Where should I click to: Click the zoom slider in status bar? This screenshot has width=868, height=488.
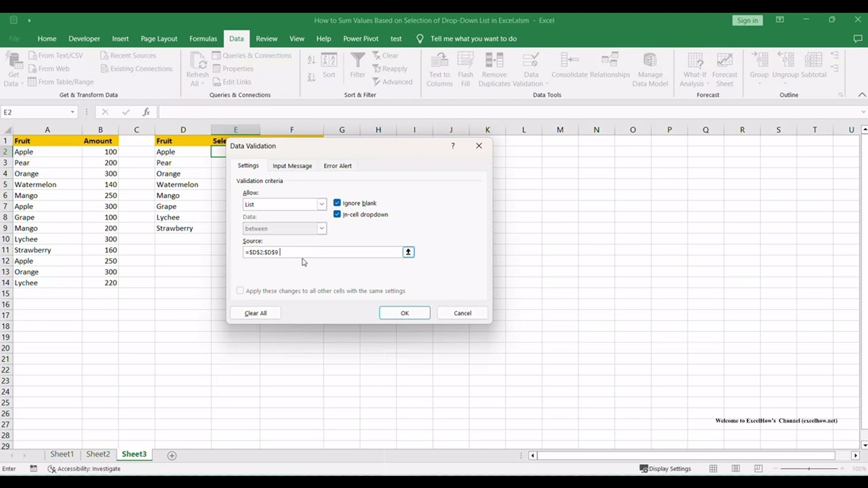tap(809, 468)
